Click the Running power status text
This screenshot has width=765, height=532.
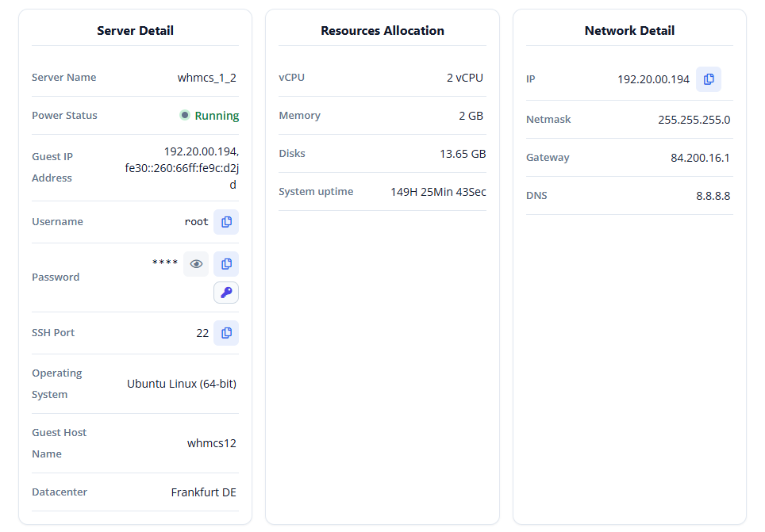tap(217, 116)
